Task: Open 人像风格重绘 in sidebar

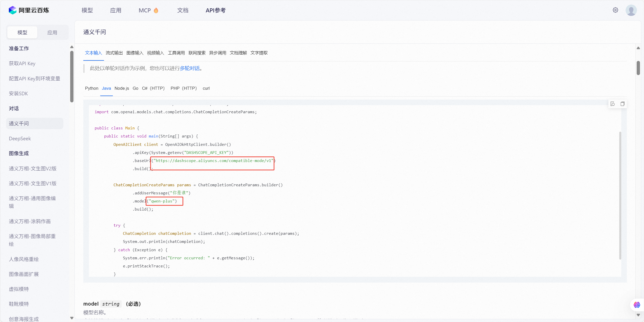Action: (24, 259)
